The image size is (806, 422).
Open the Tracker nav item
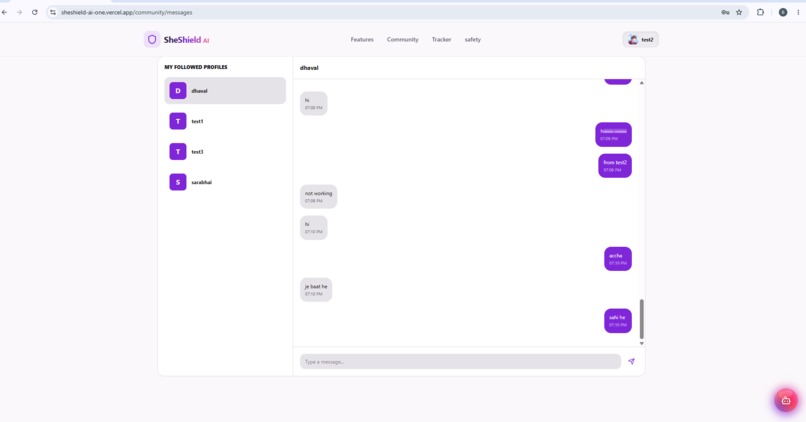(x=441, y=40)
